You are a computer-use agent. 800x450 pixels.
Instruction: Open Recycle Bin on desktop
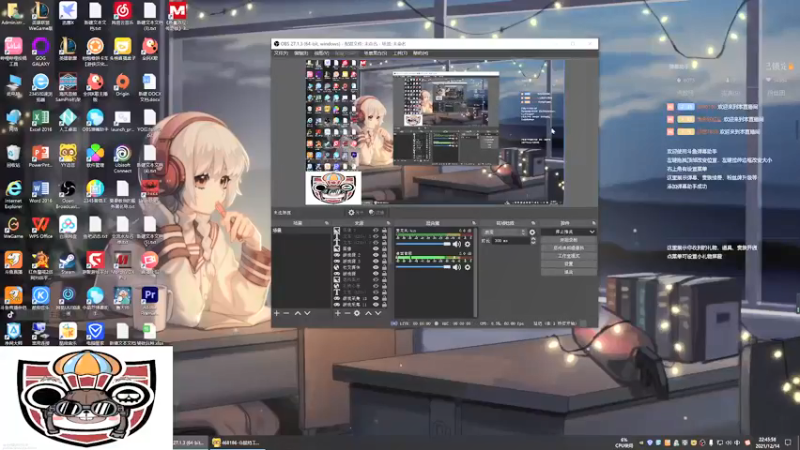click(13, 157)
